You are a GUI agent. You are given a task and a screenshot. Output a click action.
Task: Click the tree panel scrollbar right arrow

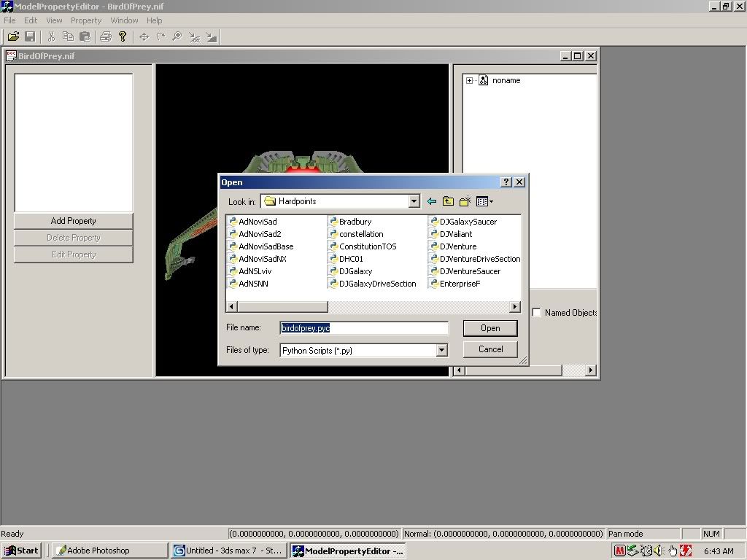coord(591,370)
